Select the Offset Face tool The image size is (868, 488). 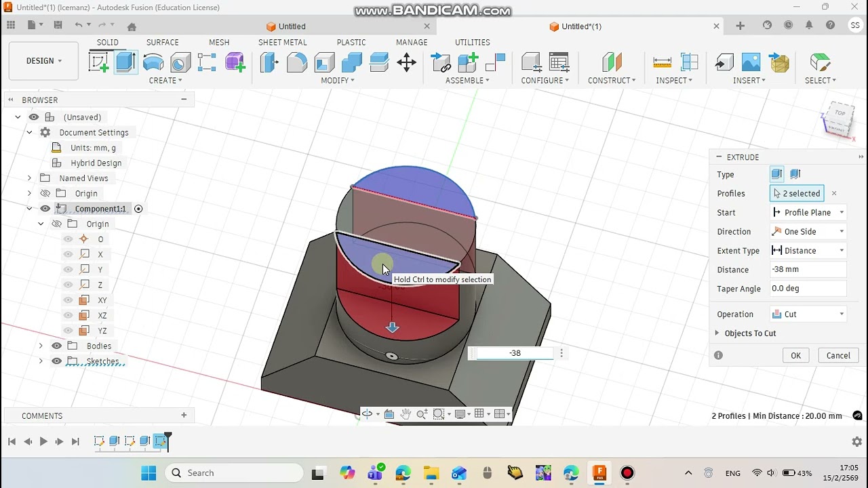point(379,62)
